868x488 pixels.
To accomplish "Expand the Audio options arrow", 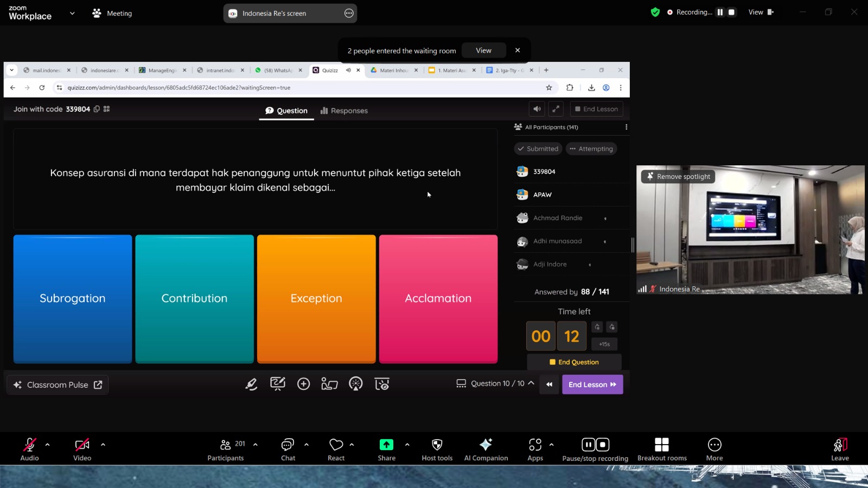I will (x=48, y=445).
